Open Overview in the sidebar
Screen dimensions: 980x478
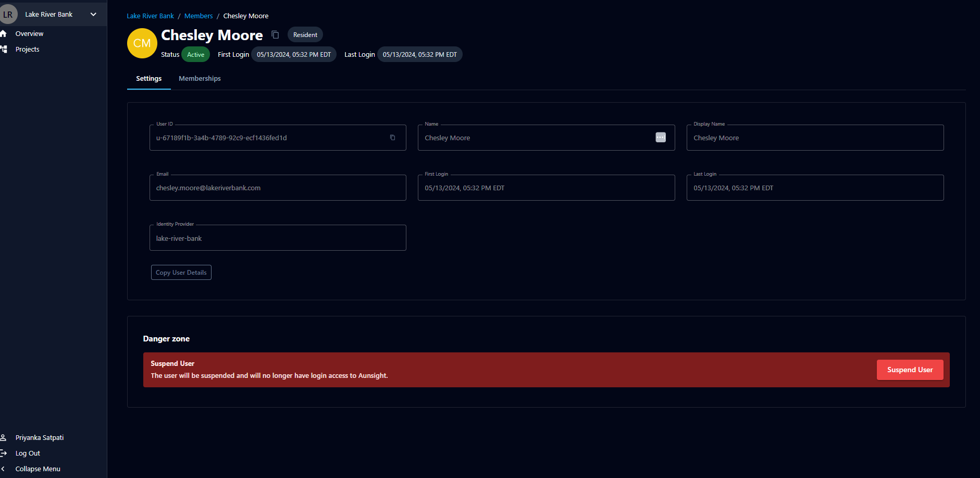[29, 33]
